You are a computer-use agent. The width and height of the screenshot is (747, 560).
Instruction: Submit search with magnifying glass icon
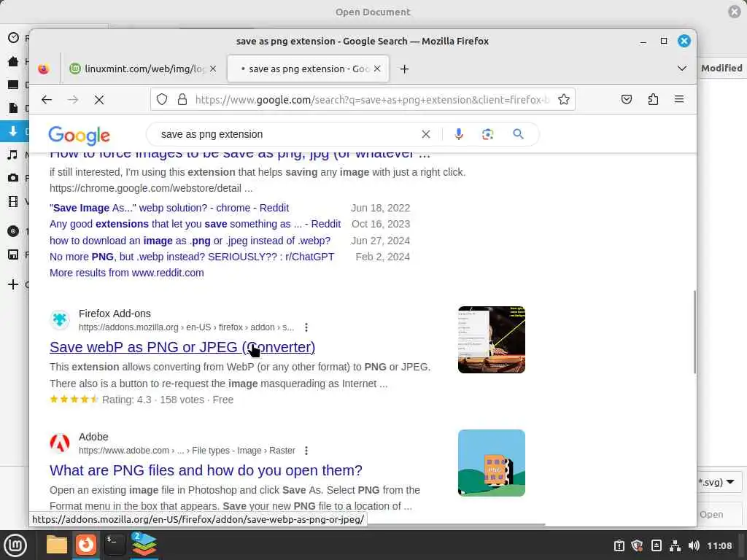click(x=519, y=134)
